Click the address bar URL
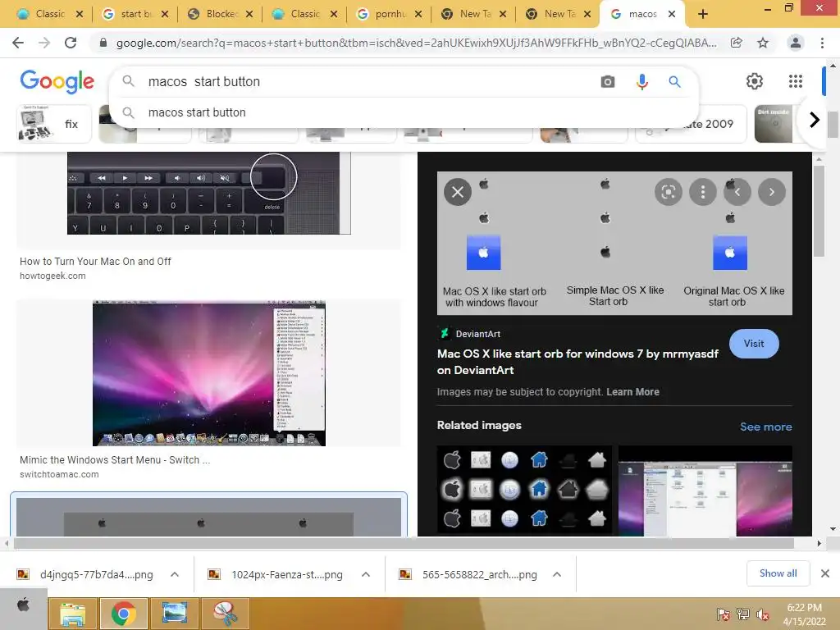Image resolution: width=840 pixels, height=630 pixels. [x=416, y=43]
